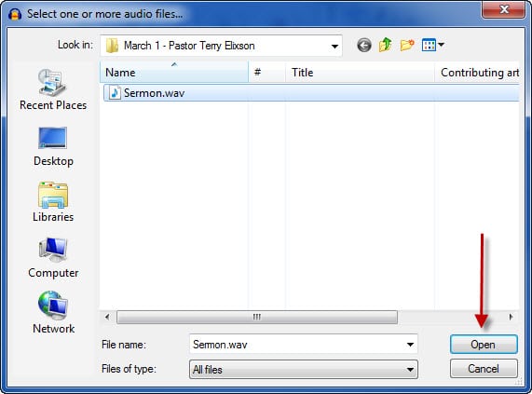532x394 pixels.
Task: Cancel the file selection dialog
Action: click(x=484, y=369)
